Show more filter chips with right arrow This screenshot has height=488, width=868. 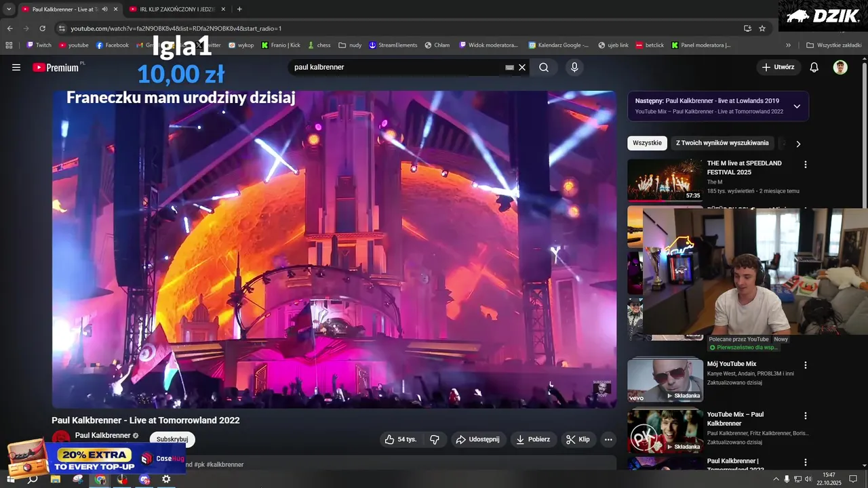click(x=798, y=144)
